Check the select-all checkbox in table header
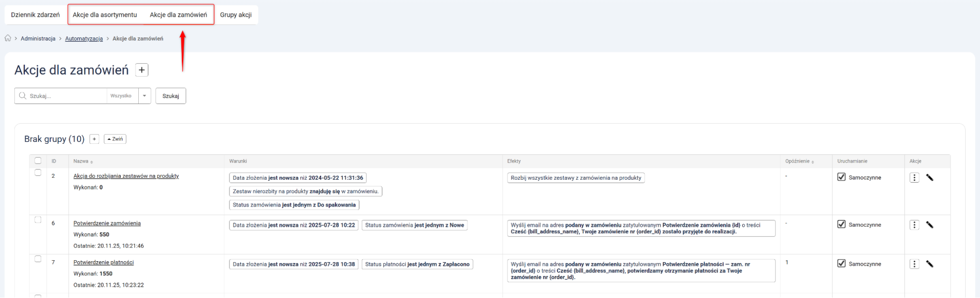 (38, 161)
